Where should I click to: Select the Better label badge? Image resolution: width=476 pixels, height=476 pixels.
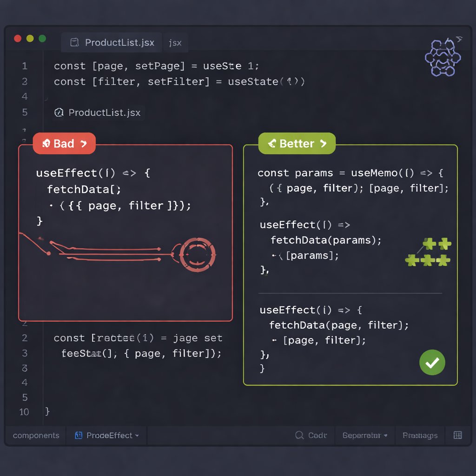(x=297, y=143)
